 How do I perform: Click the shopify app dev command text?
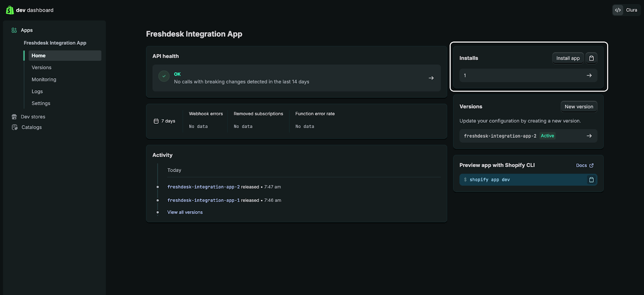(x=489, y=180)
